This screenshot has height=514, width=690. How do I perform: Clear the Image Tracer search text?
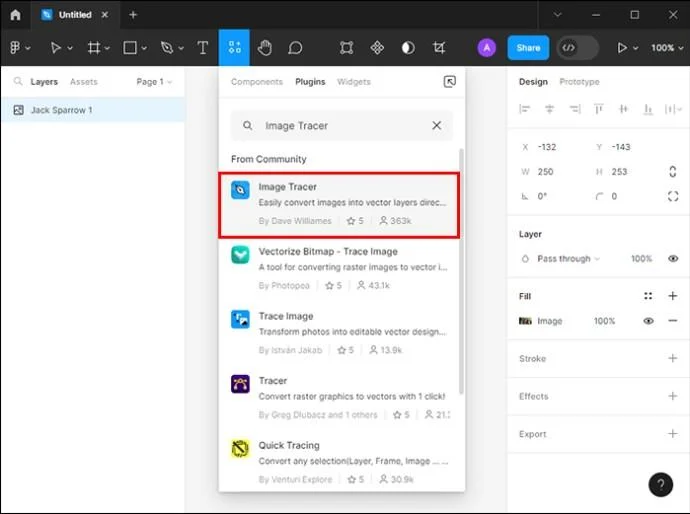[x=437, y=125]
